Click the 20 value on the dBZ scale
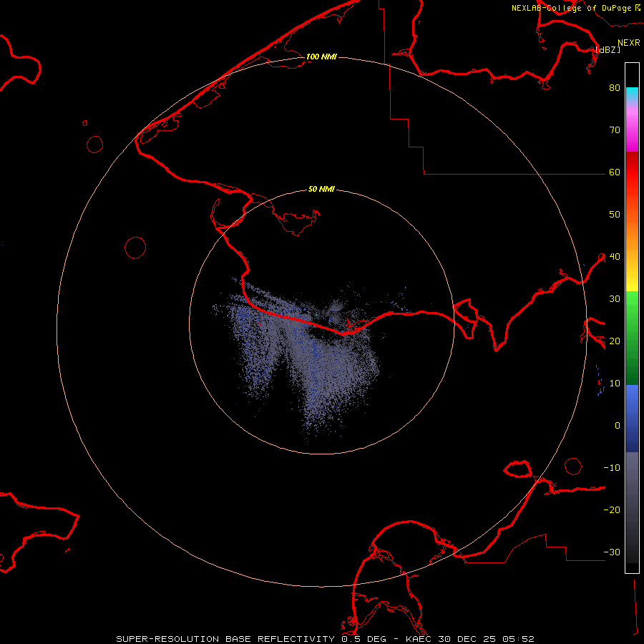644x644 pixels. coord(615,341)
